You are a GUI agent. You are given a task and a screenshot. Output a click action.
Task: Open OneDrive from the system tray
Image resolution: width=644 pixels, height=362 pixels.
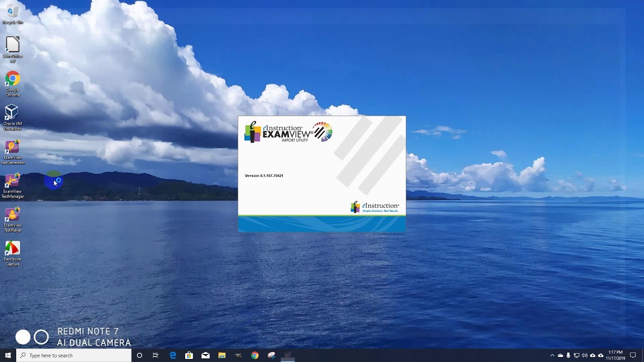[x=560, y=355]
